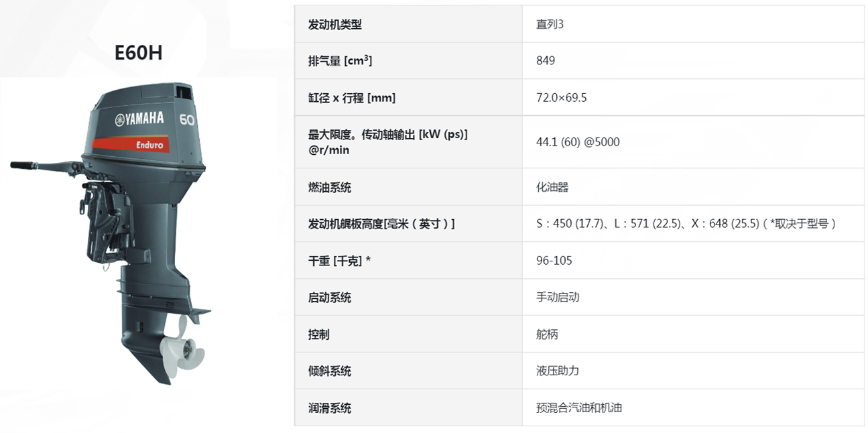Screen dimensions: 868x433
Task: Click the 60 horsepower number on the cowl
Action: 187,119
